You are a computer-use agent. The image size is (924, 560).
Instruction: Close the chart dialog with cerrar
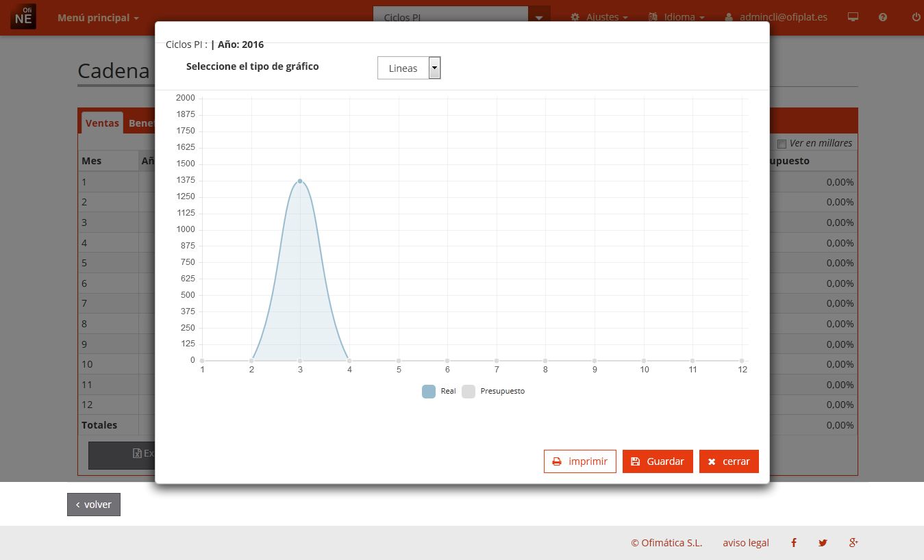point(729,461)
